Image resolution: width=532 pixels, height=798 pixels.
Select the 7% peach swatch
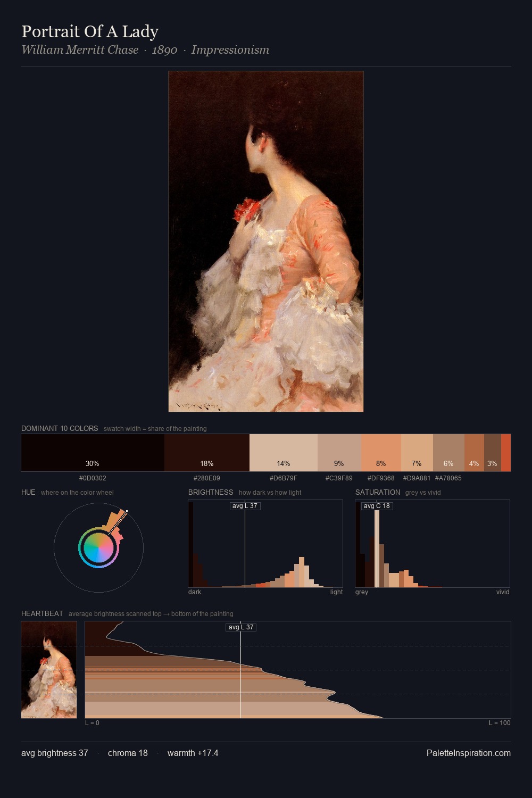tap(417, 453)
